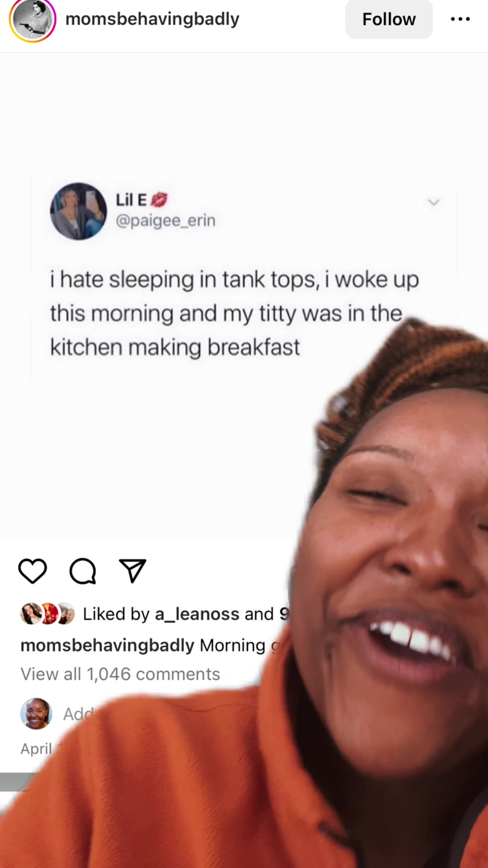Open the Lil E tweet avatar
Screen dimensions: 488x868
(x=79, y=211)
